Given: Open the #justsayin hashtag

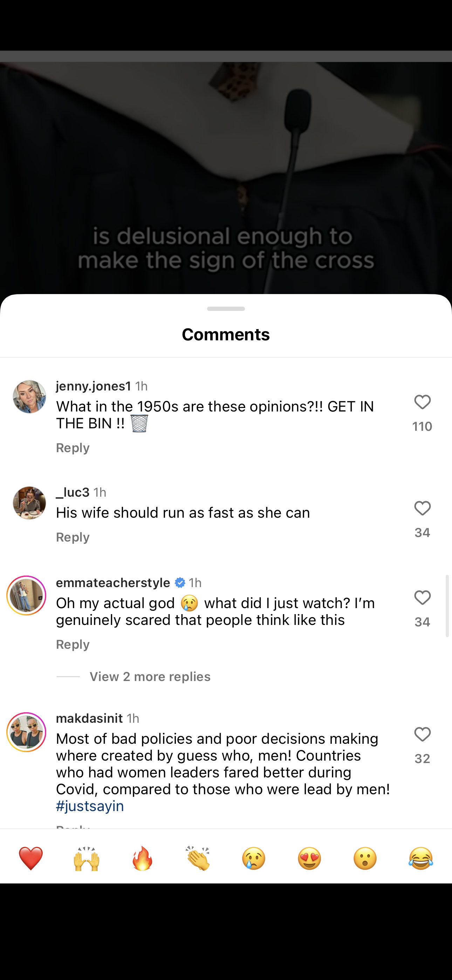Looking at the screenshot, I should tap(90, 806).
